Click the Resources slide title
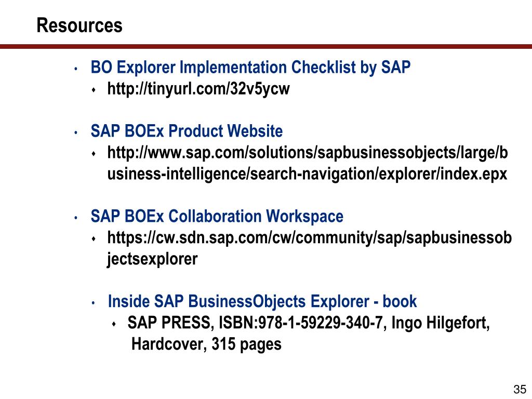532x399 pixels. pyautogui.click(x=79, y=25)
